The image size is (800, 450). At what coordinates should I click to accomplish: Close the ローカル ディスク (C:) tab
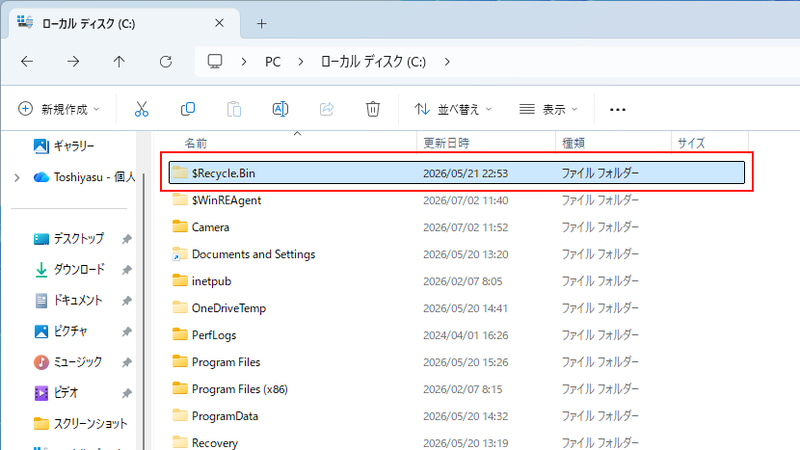(219, 23)
